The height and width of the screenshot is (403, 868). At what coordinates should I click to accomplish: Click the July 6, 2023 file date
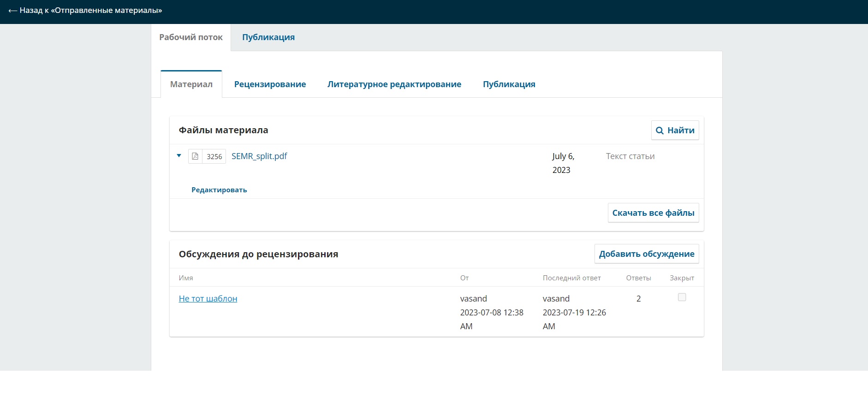click(563, 163)
